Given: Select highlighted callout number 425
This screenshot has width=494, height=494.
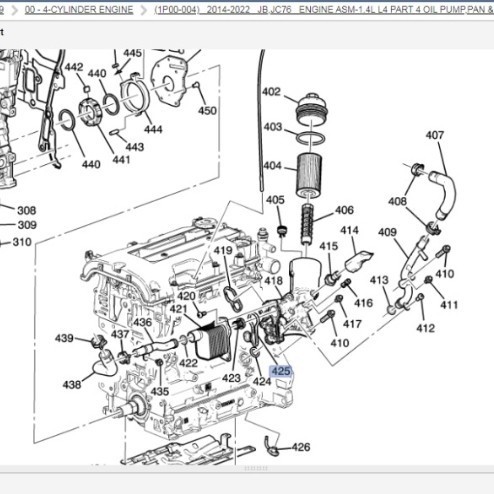Looking at the screenshot, I should click(x=281, y=371).
